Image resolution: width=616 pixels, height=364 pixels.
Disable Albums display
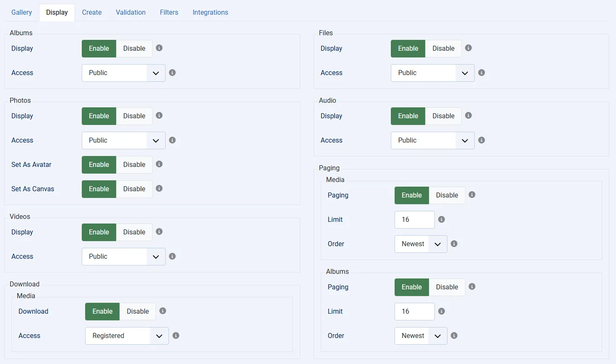click(134, 49)
